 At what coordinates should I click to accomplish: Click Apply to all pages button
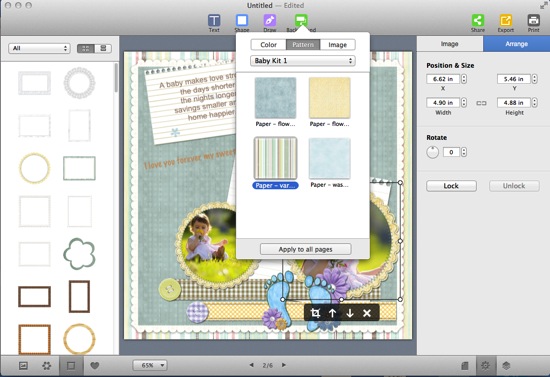tap(306, 249)
